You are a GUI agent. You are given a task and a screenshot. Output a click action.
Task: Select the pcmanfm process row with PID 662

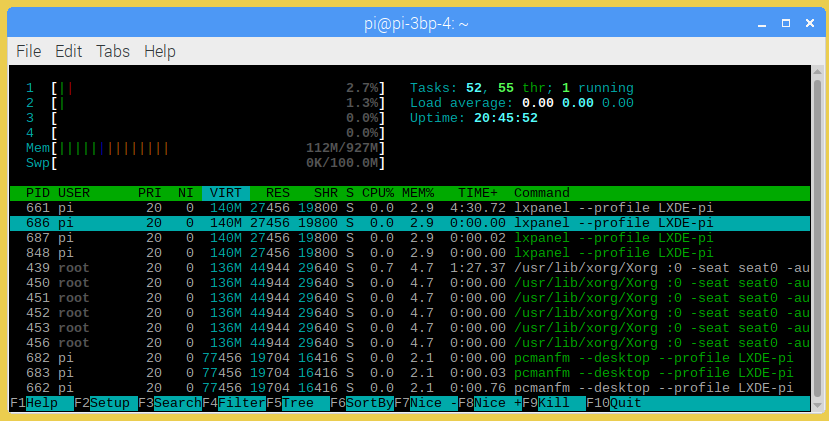(400, 388)
